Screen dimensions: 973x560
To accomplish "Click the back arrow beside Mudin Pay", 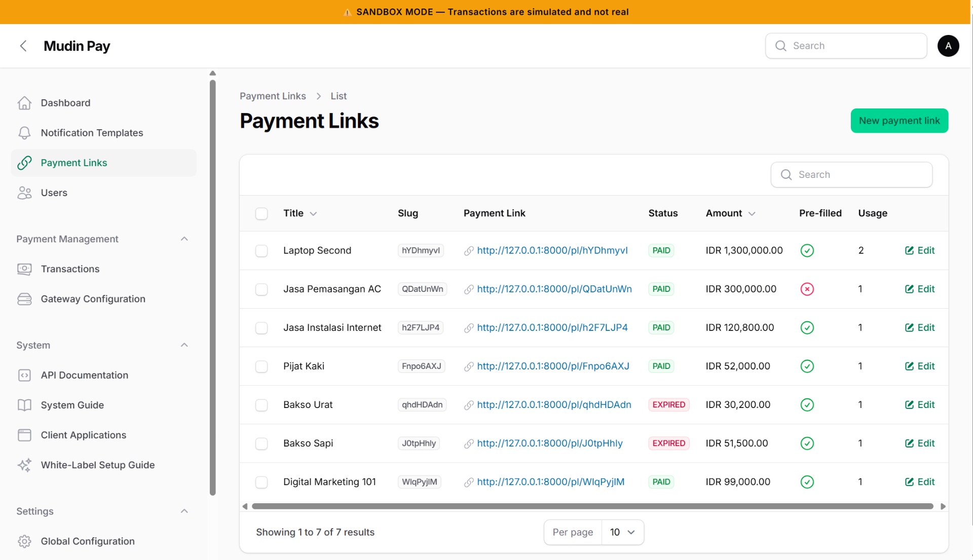I will click(23, 46).
